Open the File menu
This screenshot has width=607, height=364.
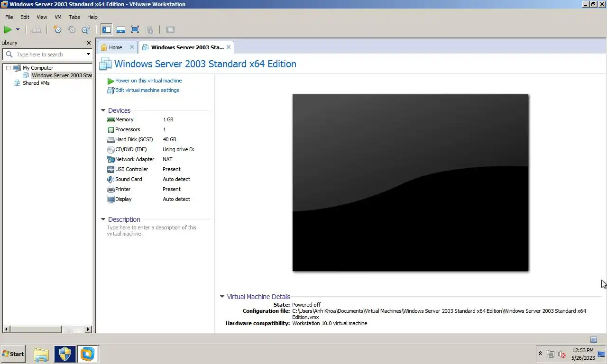9,17
